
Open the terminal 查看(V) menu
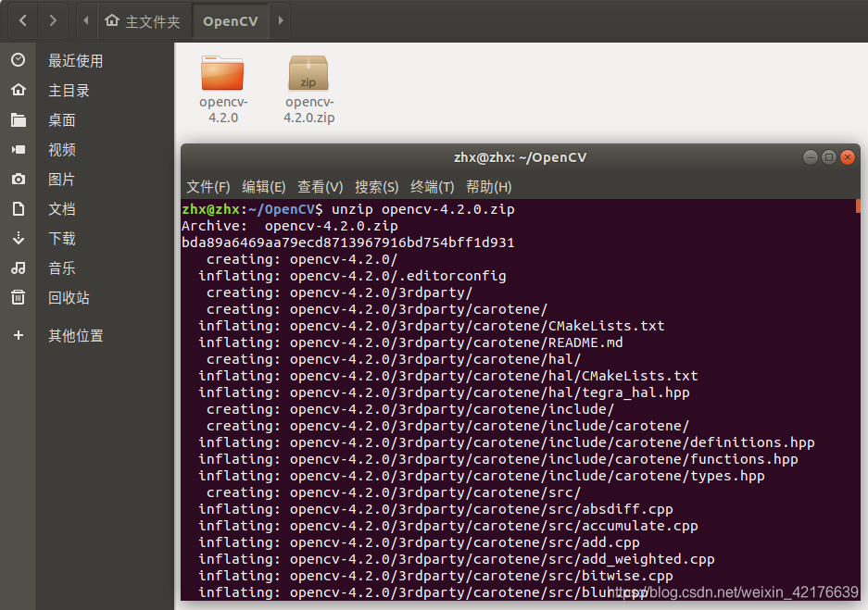point(321,187)
